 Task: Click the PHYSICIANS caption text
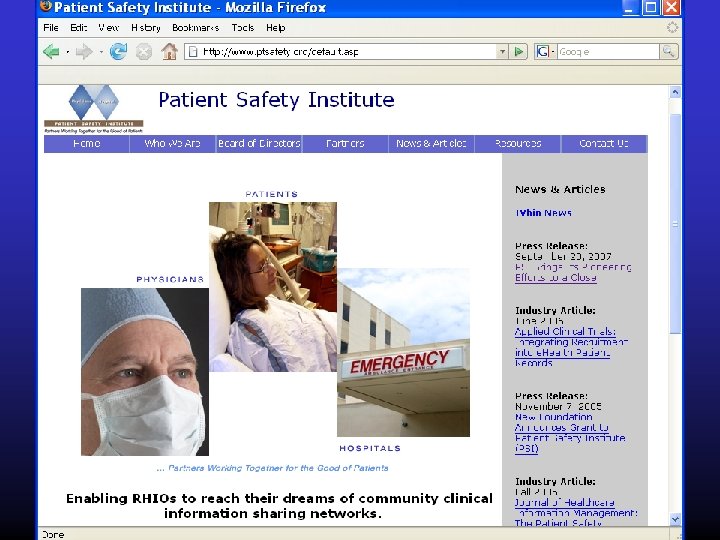[x=170, y=279]
